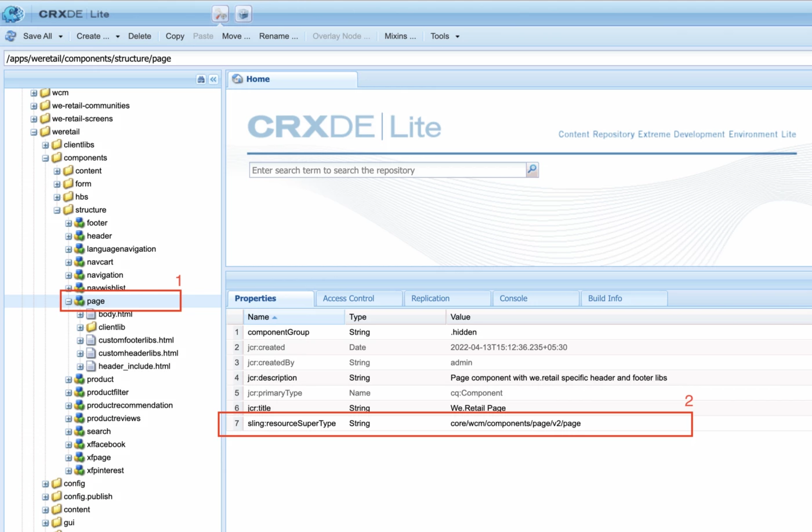Click the customfooterlibs.html file icon
This screenshot has height=532, width=812.
pyautogui.click(x=91, y=340)
